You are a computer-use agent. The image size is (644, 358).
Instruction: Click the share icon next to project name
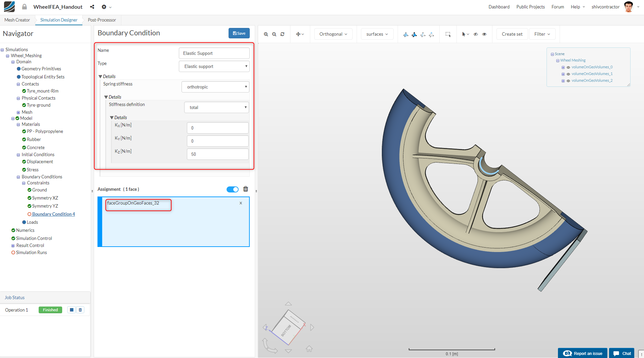(92, 7)
